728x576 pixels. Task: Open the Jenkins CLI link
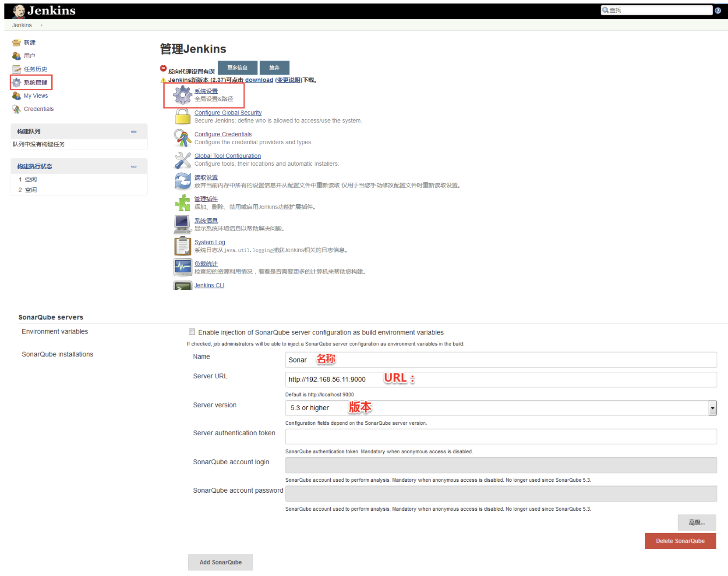click(209, 285)
